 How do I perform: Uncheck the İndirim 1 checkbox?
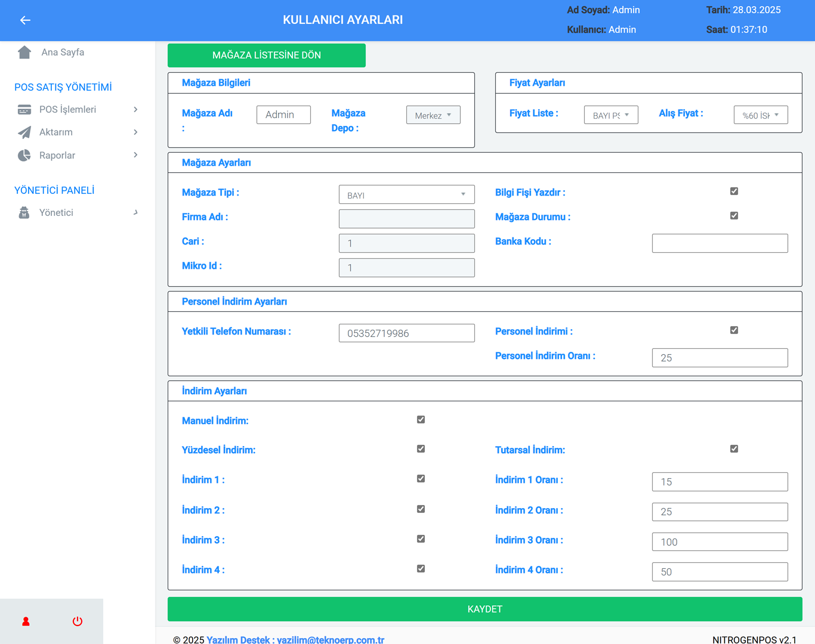[421, 479]
